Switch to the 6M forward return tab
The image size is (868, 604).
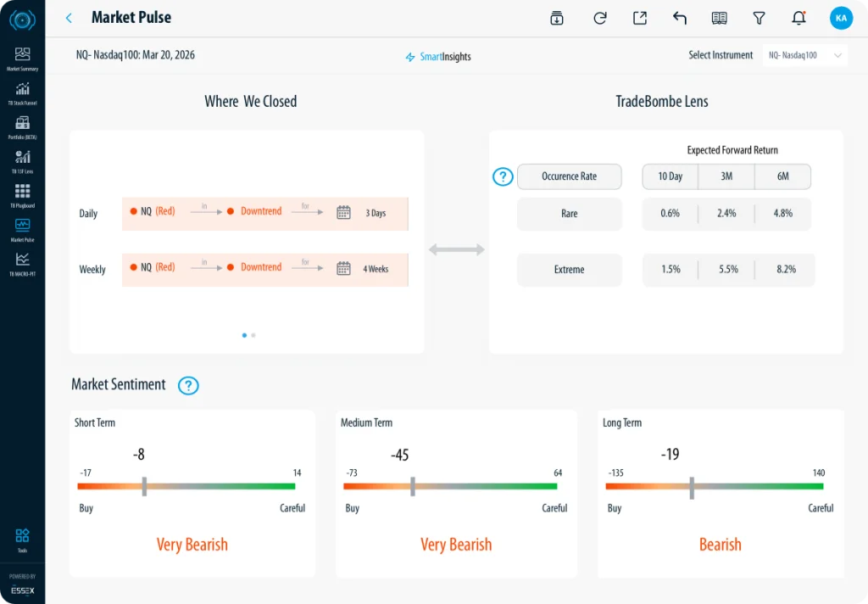(x=782, y=176)
